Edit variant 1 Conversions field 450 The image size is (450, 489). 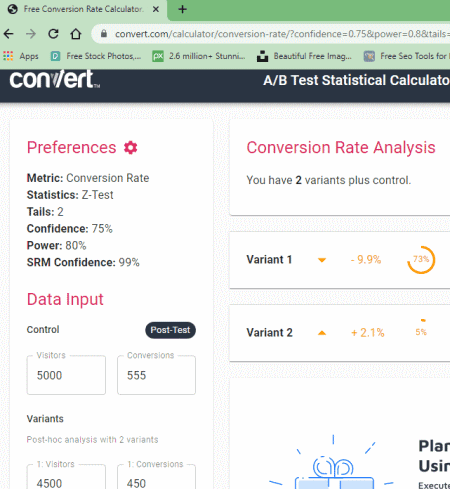point(156,477)
